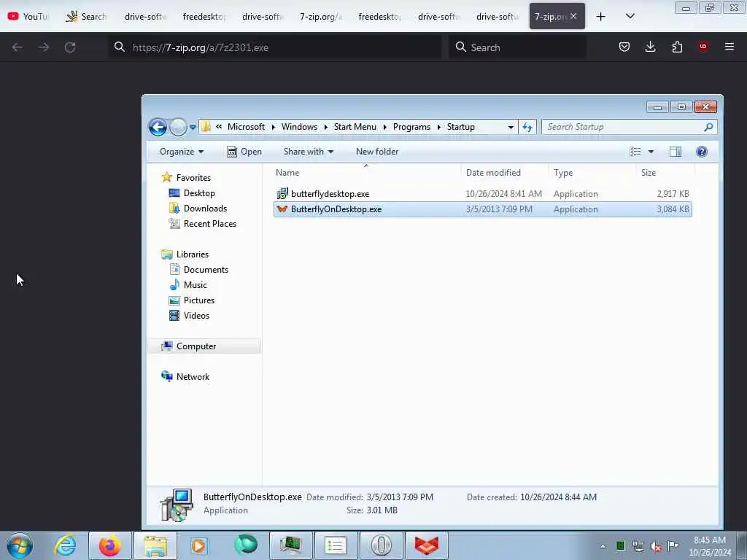Sort by the Date modified column
Screen dimensions: 747x560
tap(505, 173)
